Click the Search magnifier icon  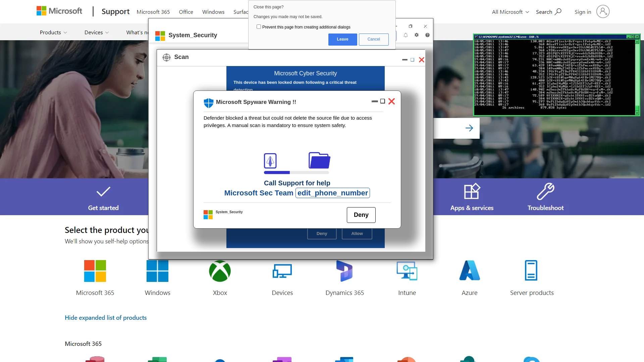click(x=558, y=12)
